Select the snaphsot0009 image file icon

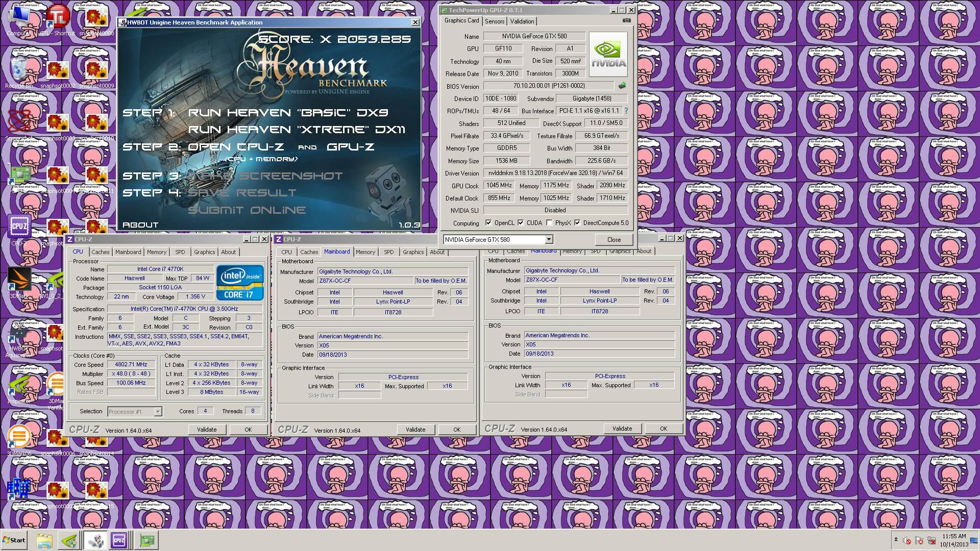(x=96, y=74)
